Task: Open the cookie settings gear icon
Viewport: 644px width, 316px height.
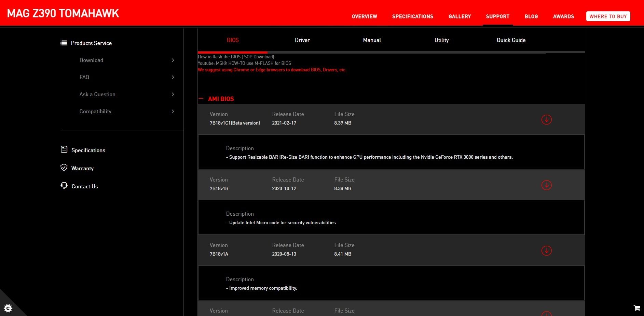Action: [x=8, y=308]
